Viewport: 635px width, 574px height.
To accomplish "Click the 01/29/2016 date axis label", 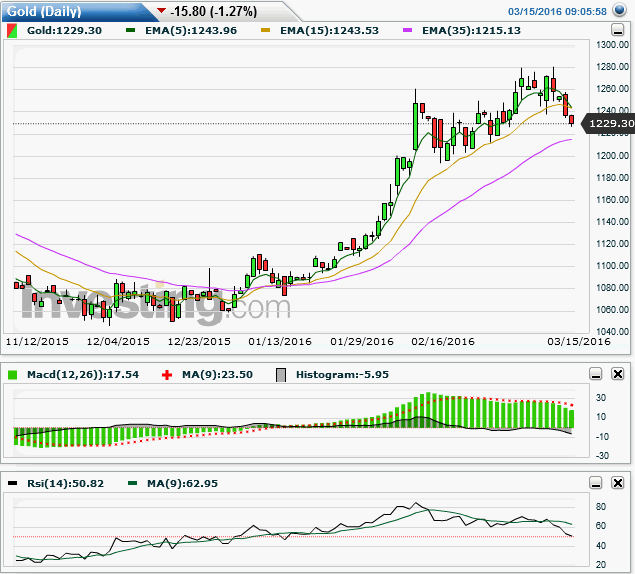I will pyautogui.click(x=362, y=341).
